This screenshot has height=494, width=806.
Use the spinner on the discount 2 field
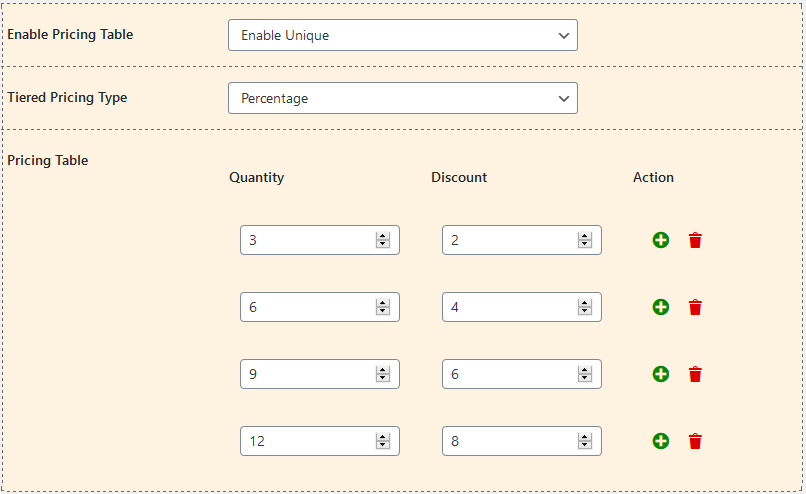[x=585, y=240]
